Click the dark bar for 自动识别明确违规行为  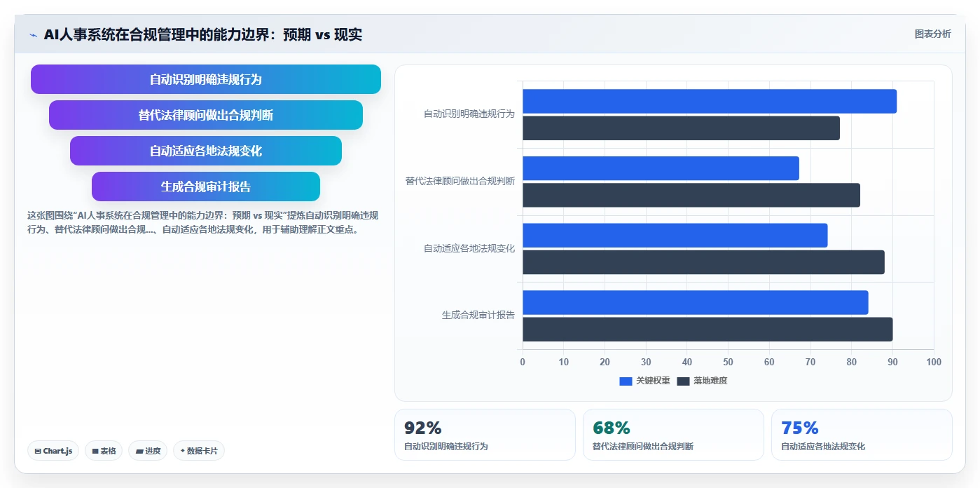tap(681, 128)
